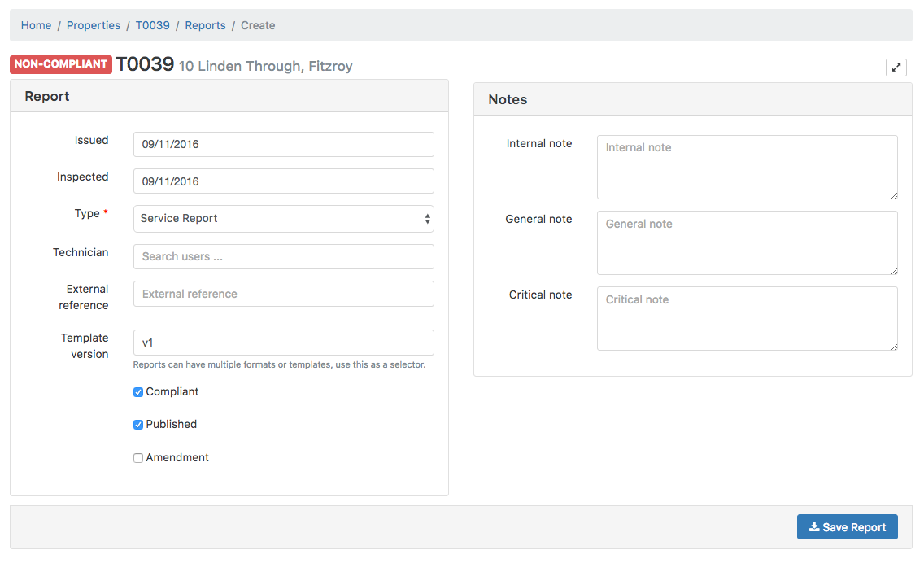The image size is (924, 563).
Task: Click into the Critical note textarea
Action: [747, 318]
